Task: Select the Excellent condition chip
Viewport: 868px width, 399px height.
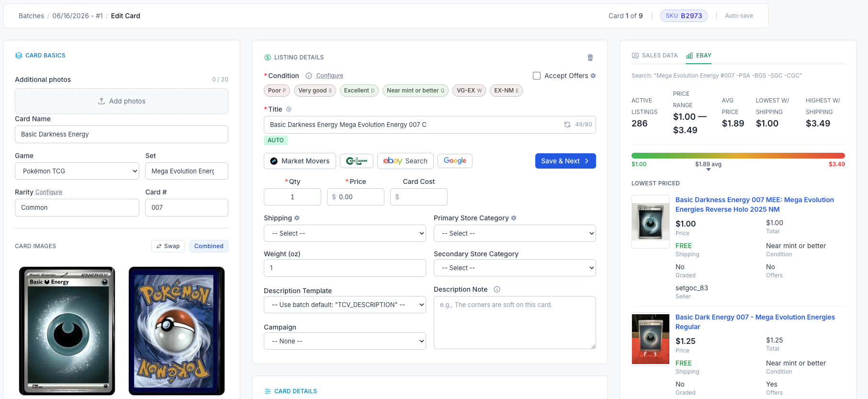Action: click(x=359, y=91)
